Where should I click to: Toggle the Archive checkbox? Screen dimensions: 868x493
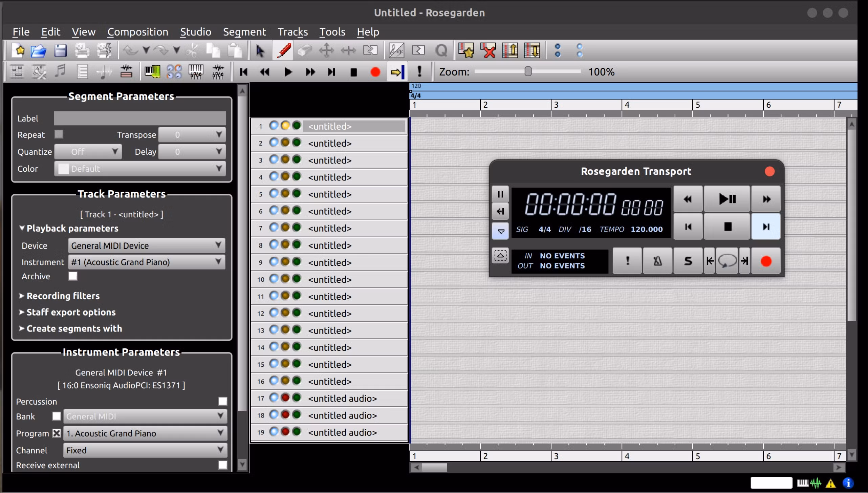73,276
